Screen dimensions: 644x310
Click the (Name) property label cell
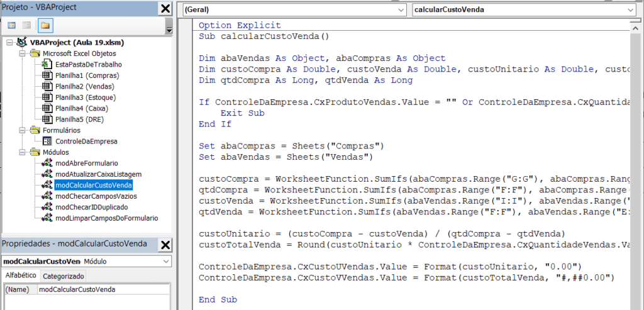tap(21, 289)
